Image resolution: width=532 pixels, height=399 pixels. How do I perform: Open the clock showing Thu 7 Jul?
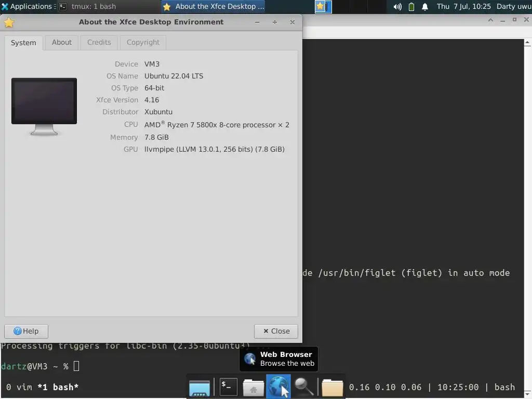pyautogui.click(x=463, y=6)
